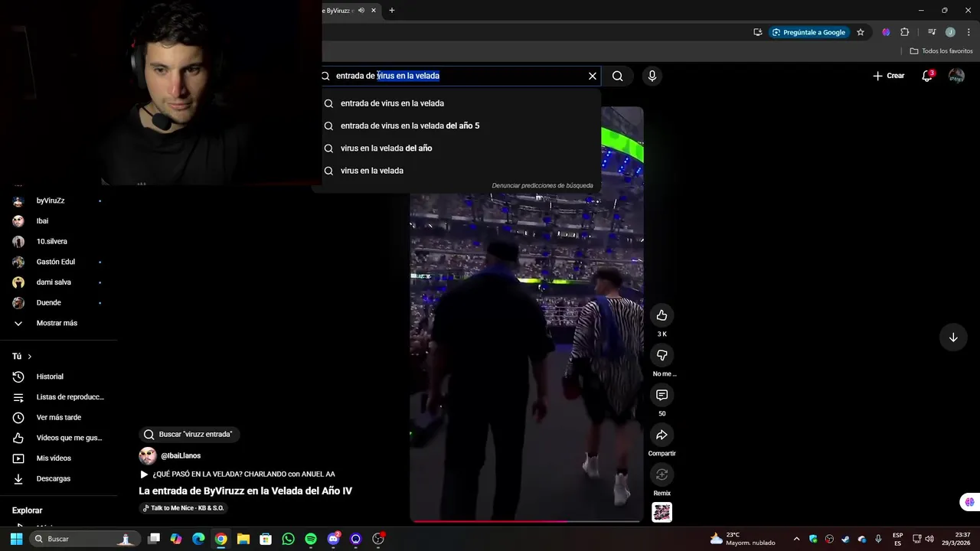Image resolution: width=980 pixels, height=551 pixels.
Task: Bookmark page with the star icon
Action: pyautogui.click(x=861, y=32)
